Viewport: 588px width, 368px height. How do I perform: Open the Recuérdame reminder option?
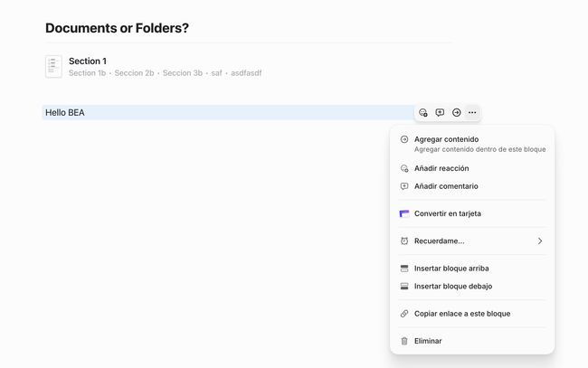coord(440,241)
